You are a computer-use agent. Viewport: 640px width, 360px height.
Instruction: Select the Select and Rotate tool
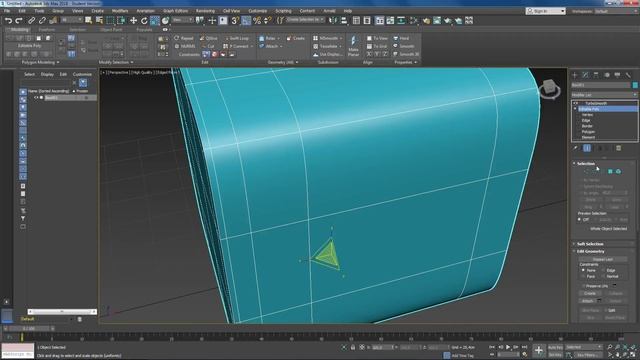[144, 20]
